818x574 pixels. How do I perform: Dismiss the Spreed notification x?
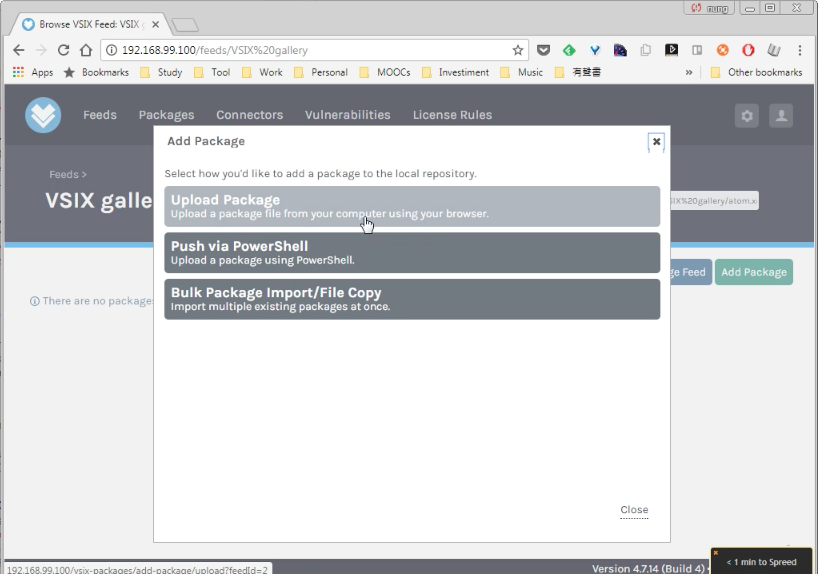716,553
